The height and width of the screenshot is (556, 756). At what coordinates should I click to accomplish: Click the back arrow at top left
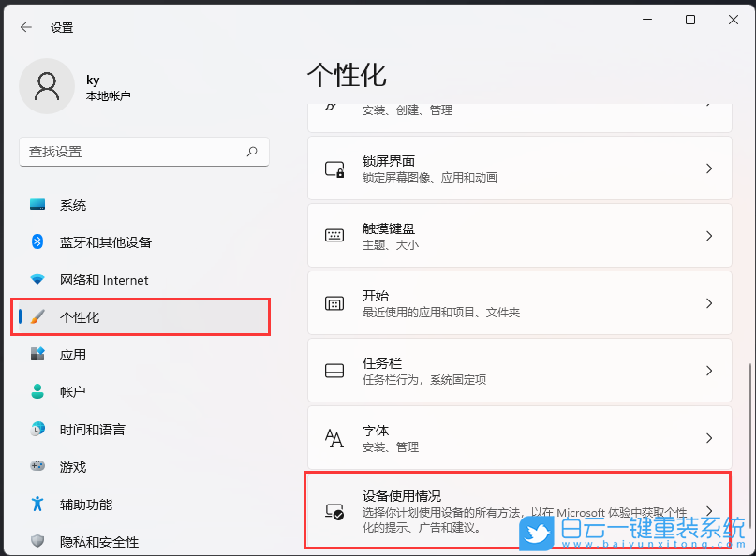point(25,26)
